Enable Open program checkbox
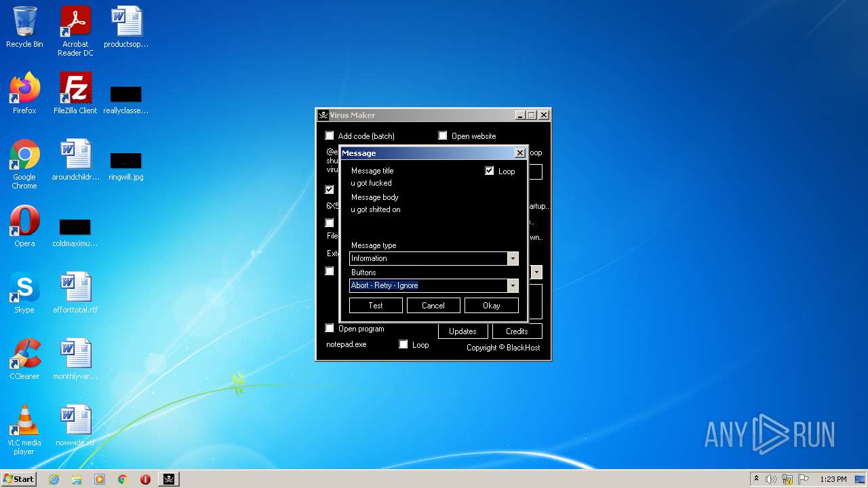The width and height of the screenshot is (868, 488). (x=330, y=328)
